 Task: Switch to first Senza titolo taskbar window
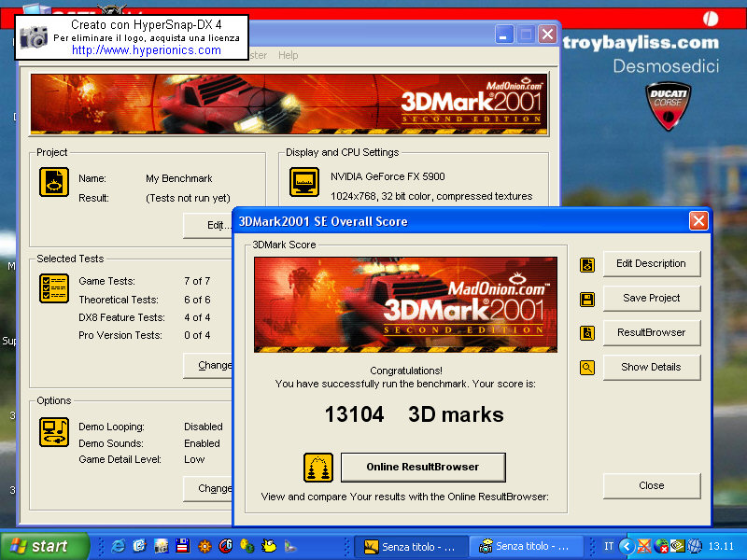pyautogui.click(x=411, y=546)
